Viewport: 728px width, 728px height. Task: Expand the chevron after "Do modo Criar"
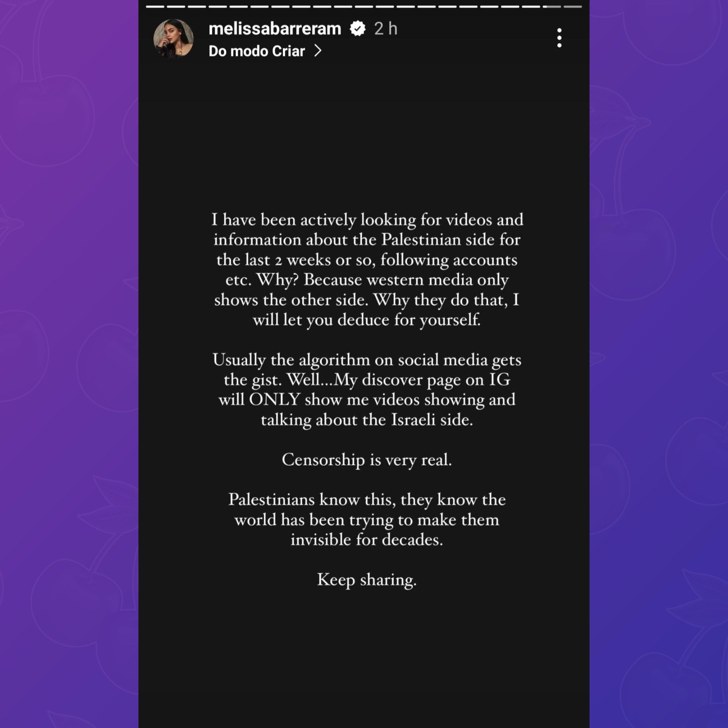318,51
